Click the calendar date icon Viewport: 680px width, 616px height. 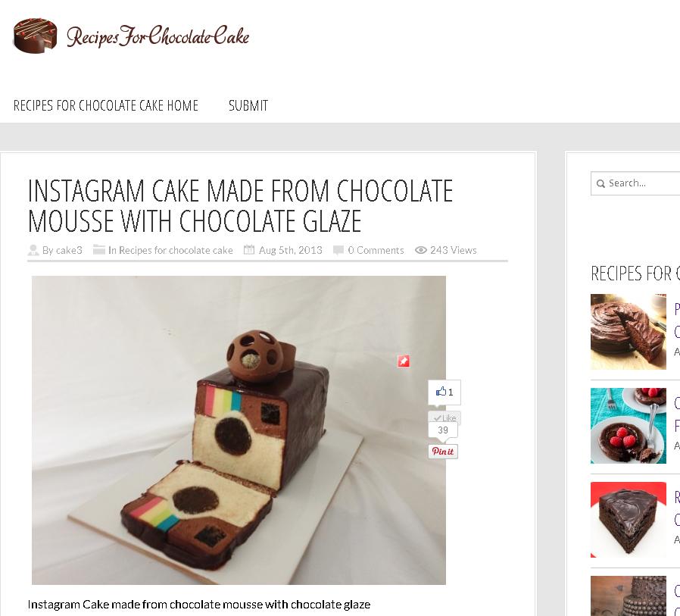pos(249,250)
